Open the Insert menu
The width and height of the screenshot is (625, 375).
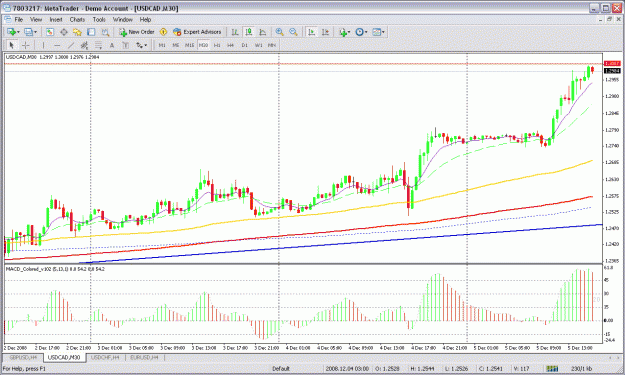tap(56, 19)
